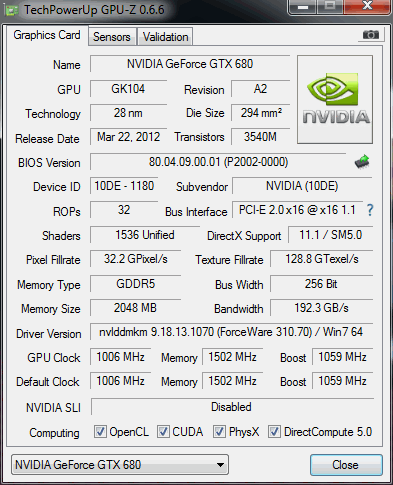
Task: Minimize the GPU-Z window
Action: coord(303,7)
